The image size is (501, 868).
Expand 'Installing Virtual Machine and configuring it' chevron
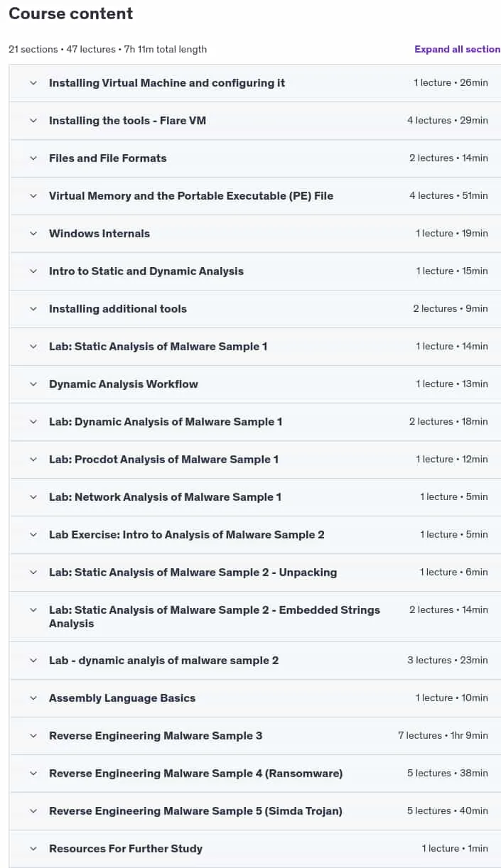[x=33, y=83]
